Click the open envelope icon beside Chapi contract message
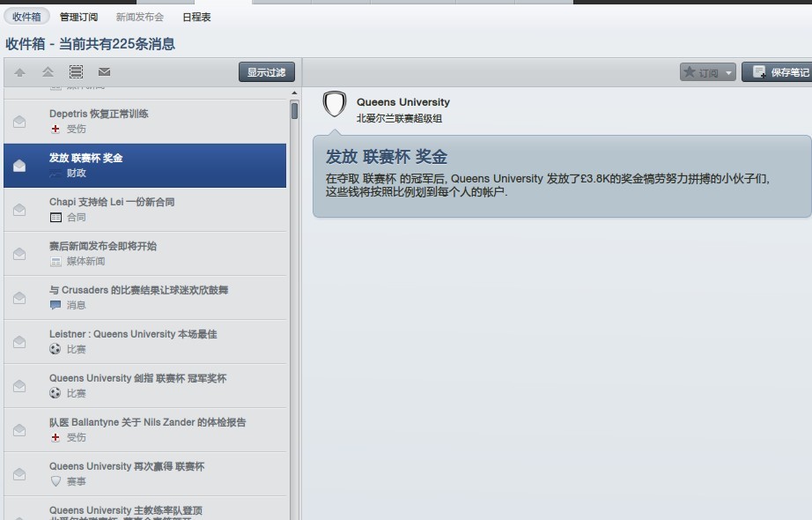The image size is (812, 520). (x=19, y=210)
